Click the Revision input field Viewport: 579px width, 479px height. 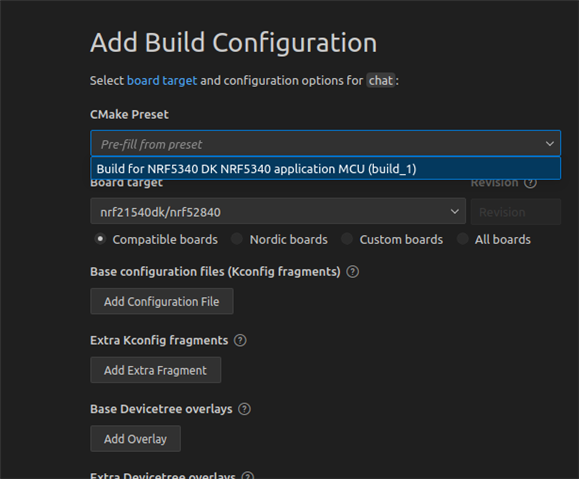(x=515, y=212)
